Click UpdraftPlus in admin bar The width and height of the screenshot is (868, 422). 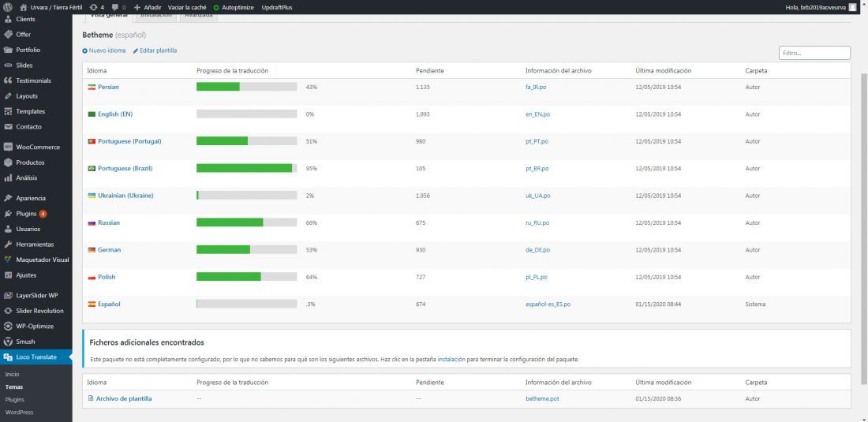point(277,8)
